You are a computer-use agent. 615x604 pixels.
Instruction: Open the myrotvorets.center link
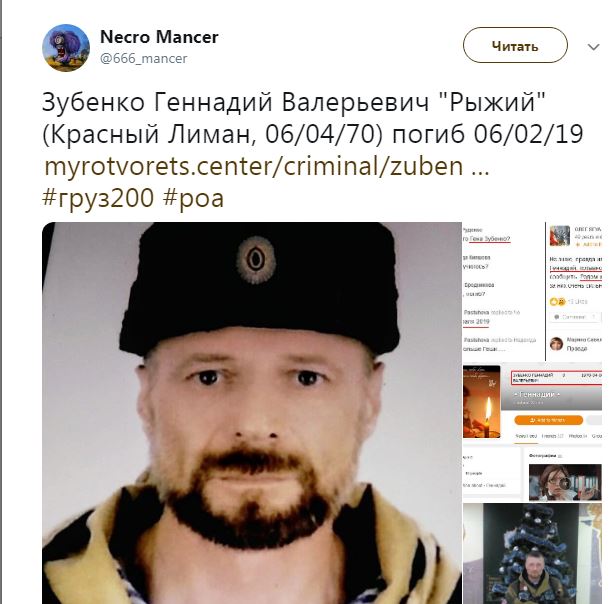(267, 166)
